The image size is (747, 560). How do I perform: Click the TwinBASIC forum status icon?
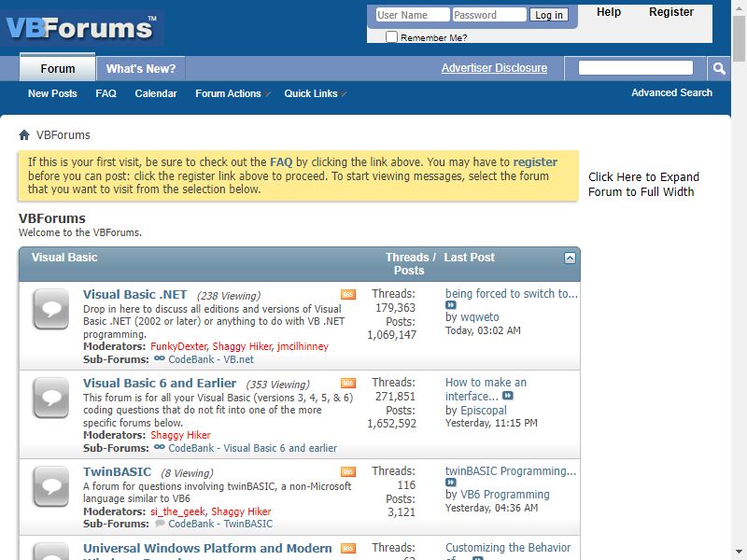(51, 486)
